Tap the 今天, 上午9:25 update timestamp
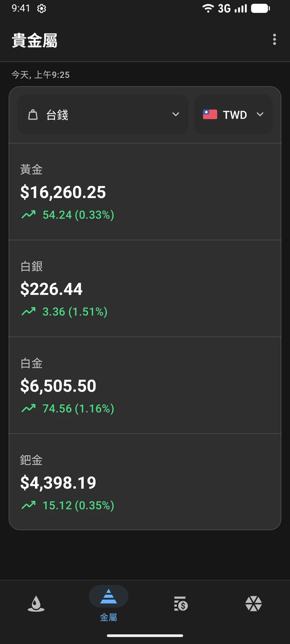The image size is (290, 644). (x=40, y=74)
